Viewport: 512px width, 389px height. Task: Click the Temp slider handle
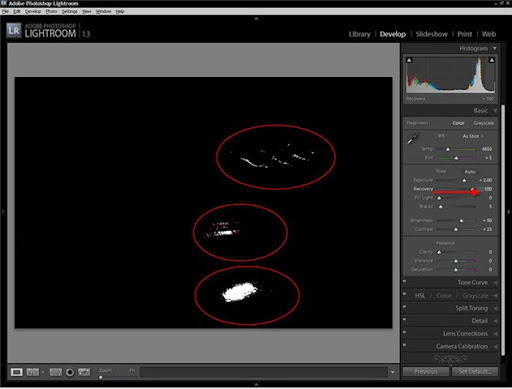[x=448, y=149]
